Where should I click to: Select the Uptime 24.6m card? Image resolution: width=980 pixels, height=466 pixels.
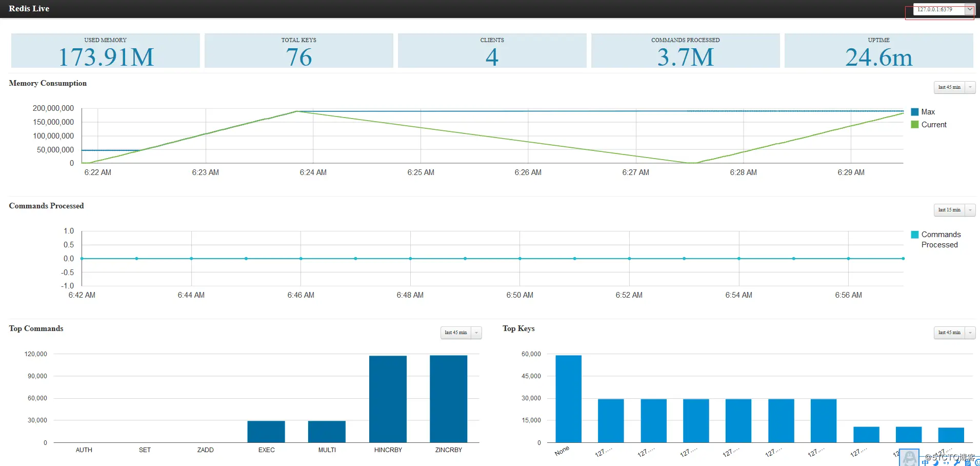tap(879, 51)
